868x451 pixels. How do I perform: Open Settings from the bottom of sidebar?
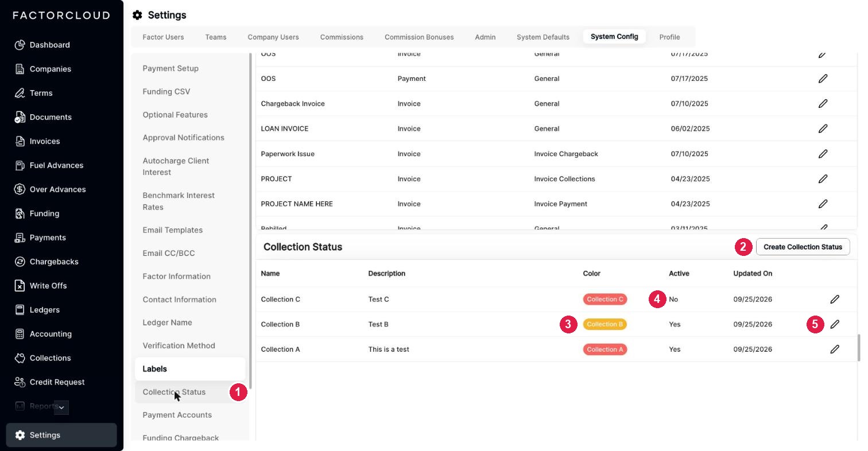[61, 435]
